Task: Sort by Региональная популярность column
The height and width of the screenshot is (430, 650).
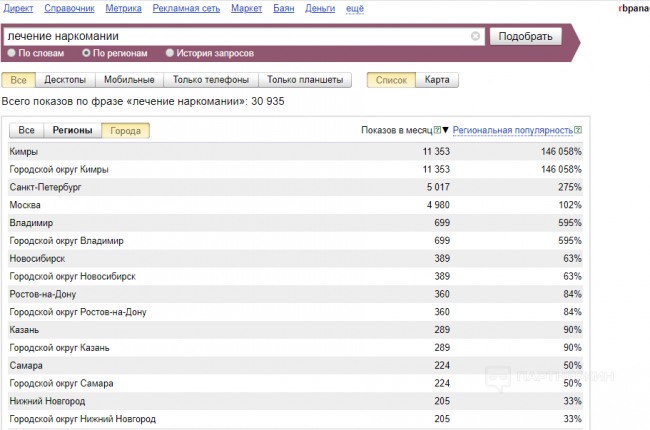Action: tap(515, 130)
